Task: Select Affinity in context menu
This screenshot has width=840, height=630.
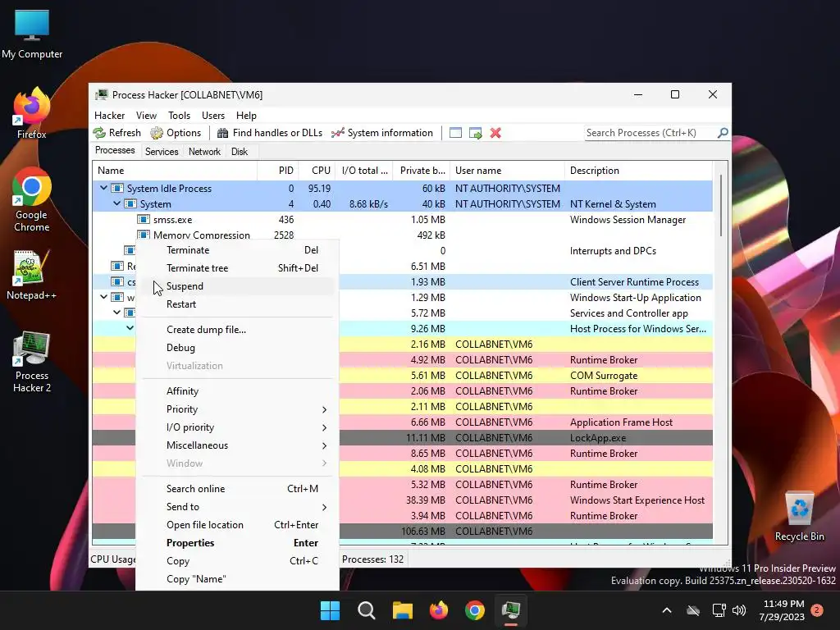Action: point(237,391)
